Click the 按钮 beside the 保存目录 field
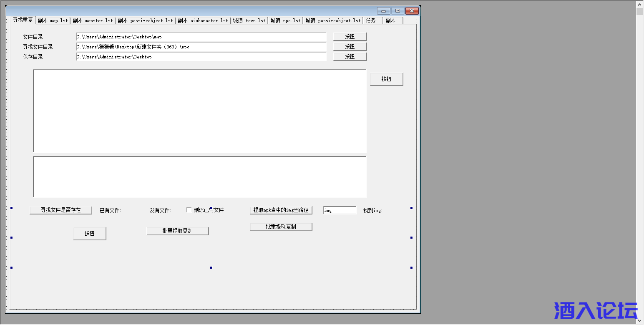This screenshot has height=325, width=644. click(x=350, y=57)
